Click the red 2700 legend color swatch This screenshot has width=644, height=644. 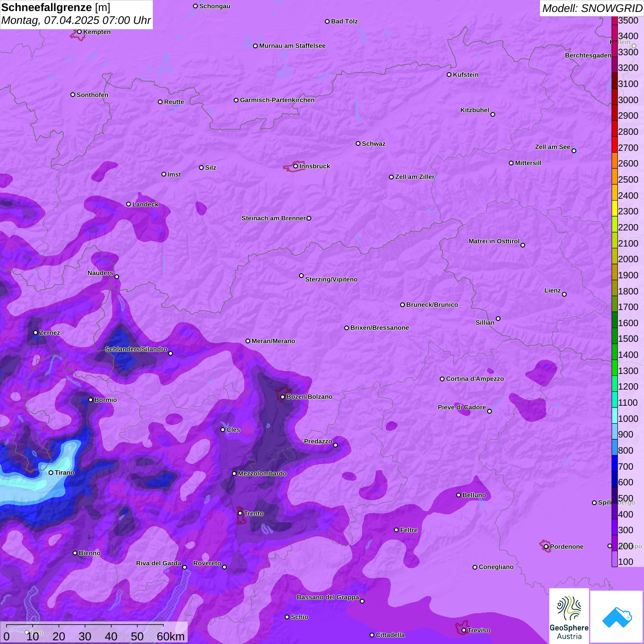coord(615,144)
